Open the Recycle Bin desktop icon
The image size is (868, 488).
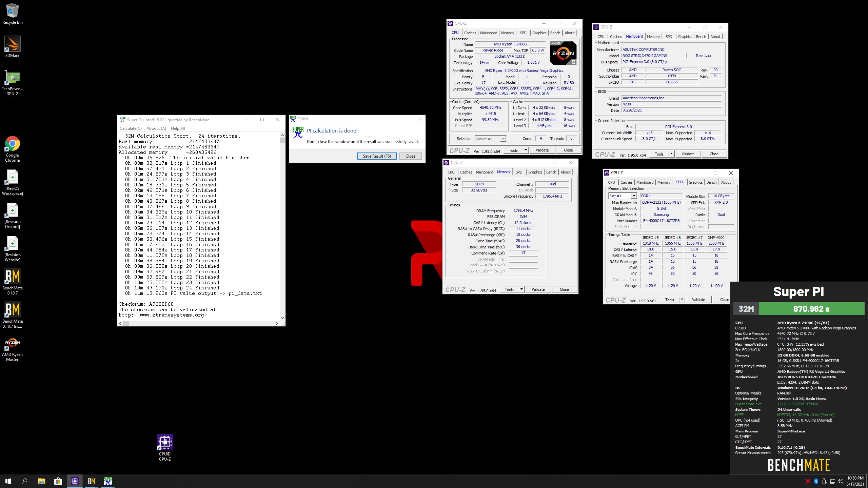pyautogui.click(x=13, y=14)
